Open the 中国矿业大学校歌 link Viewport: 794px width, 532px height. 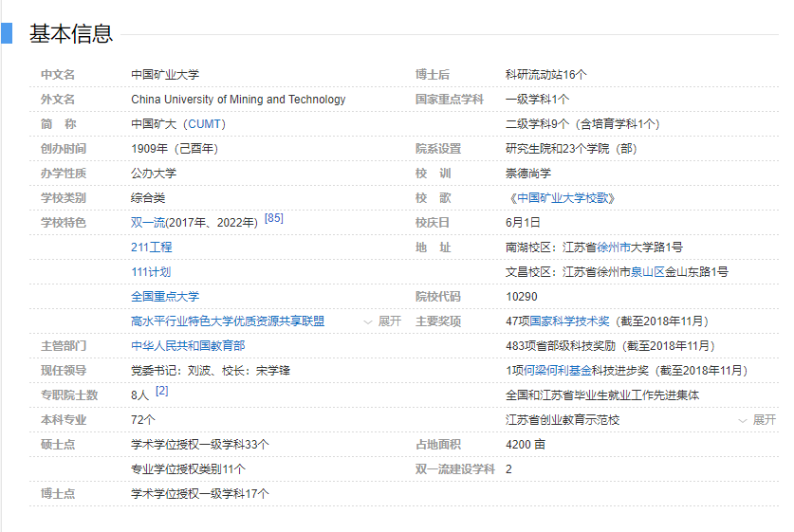[x=563, y=198]
